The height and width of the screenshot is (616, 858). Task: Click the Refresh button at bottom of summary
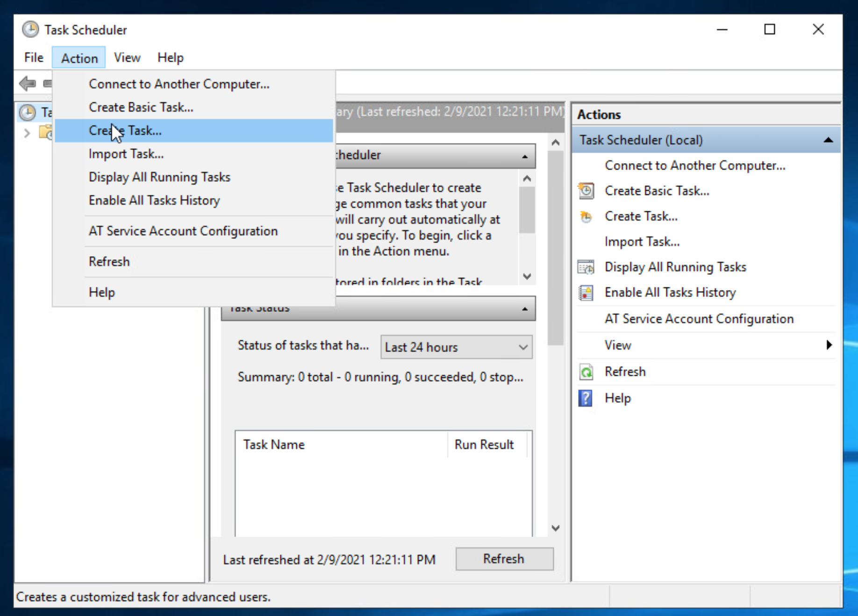(504, 559)
